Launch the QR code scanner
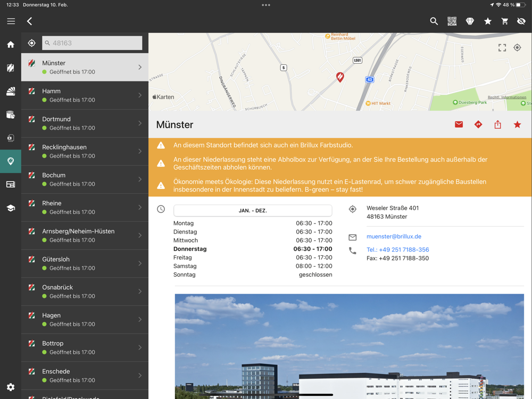532x399 pixels. coord(452,21)
